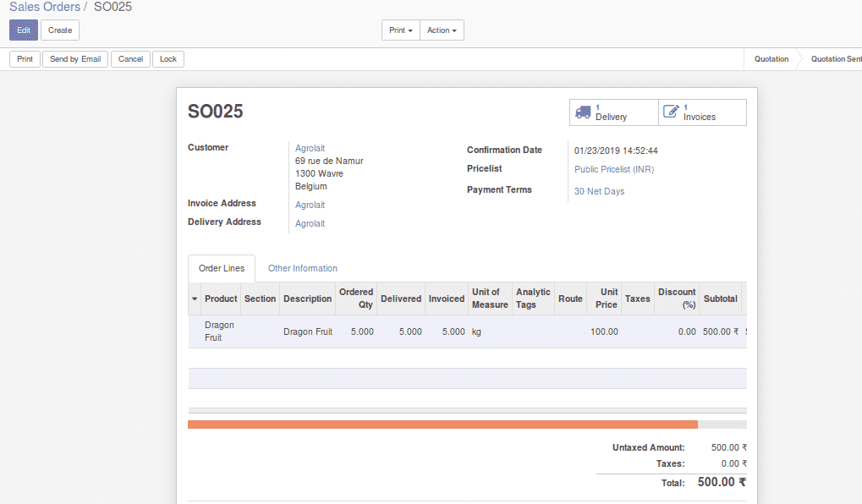This screenshot has width=862, height=504.
Task: Sort by the Route column header
Action: click(570, 299)
